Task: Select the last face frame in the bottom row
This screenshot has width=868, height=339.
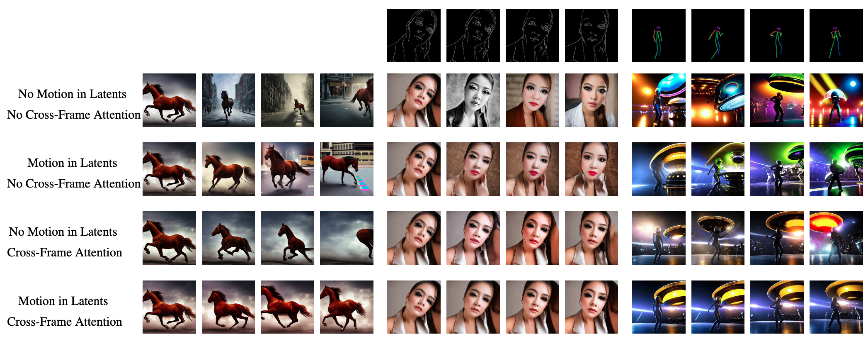Action: 592,307
